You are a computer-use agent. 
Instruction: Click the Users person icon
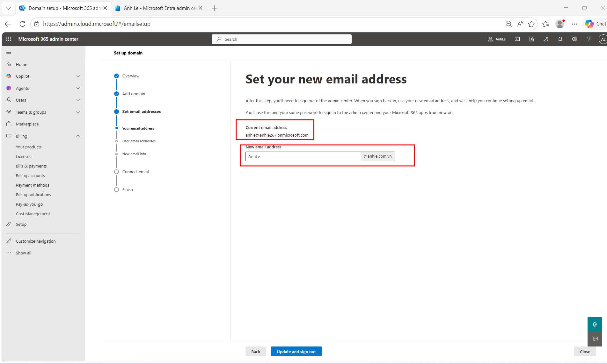pyautogui.click(x=9, y=100)
